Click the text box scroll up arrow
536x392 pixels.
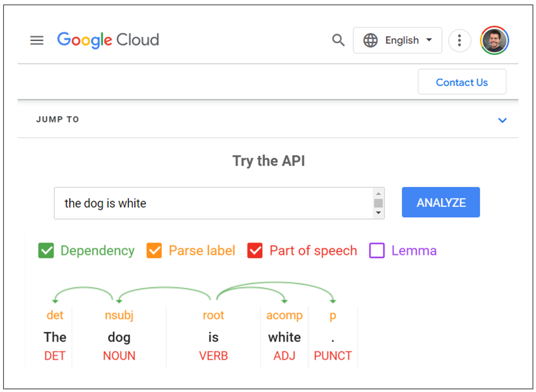coord(378,194)
